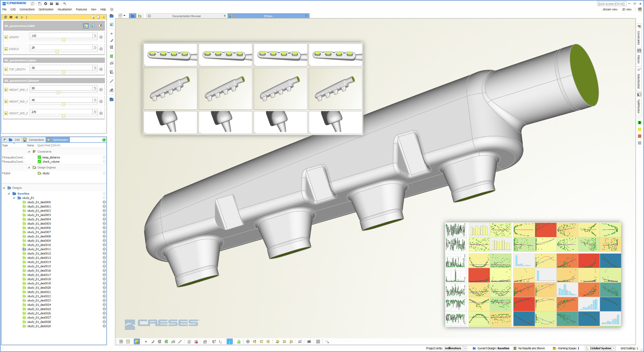Open the CAD menu
This screenshot has height=352, width=644.
[x=13, y=9]
